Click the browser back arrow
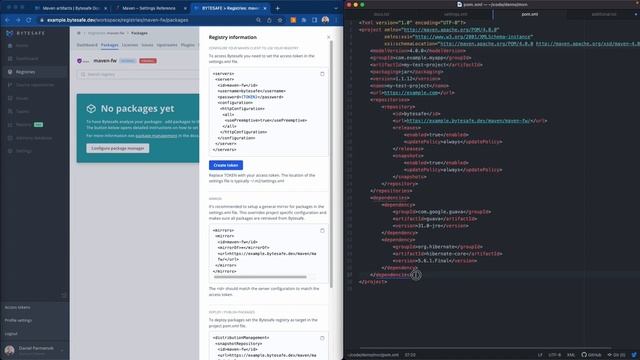640x360 pixels. coord(7,20)
